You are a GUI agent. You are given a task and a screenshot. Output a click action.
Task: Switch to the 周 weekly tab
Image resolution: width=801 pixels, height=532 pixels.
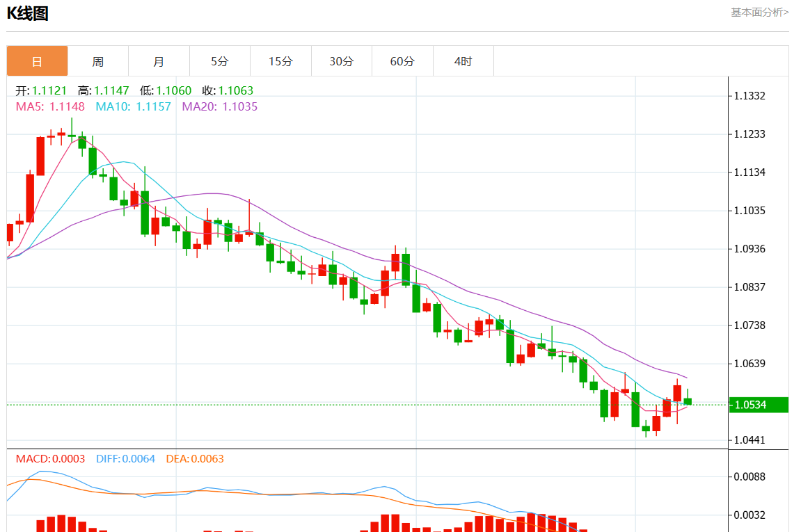[97, 61]
